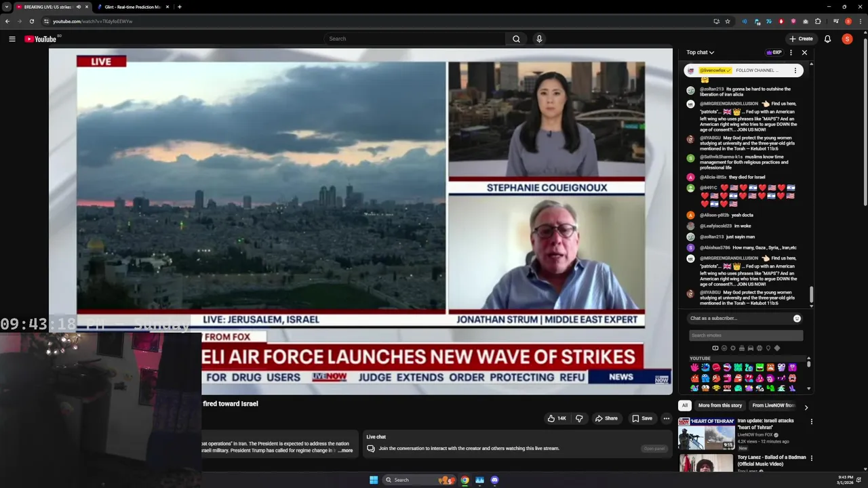868x488 pixels.
Task: Open options for Iran update video
Action: coord(811,421)
